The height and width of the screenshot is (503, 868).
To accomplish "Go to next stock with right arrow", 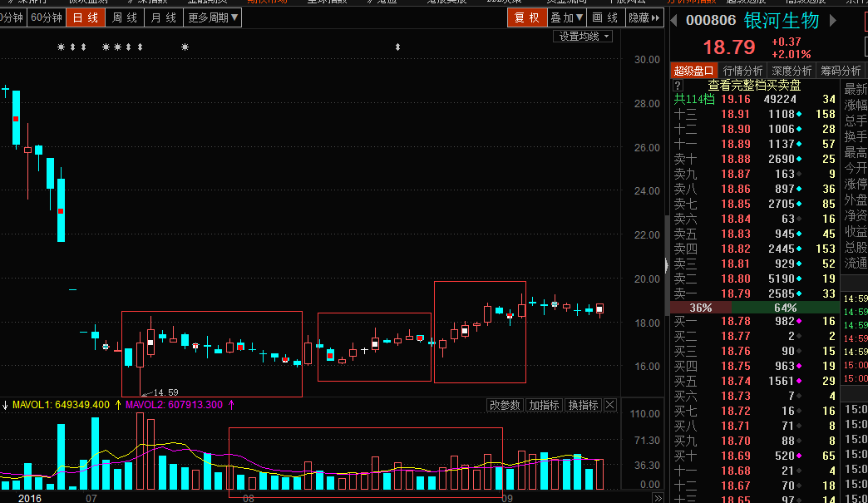I will tap(832, 21).
